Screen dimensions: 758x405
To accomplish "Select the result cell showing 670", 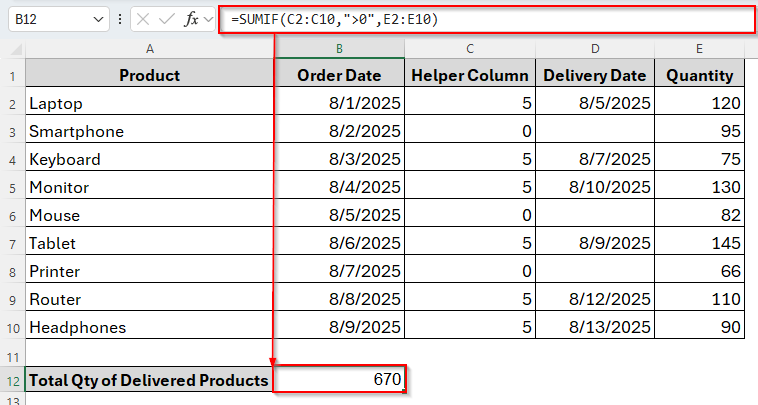I will point(339,380).
